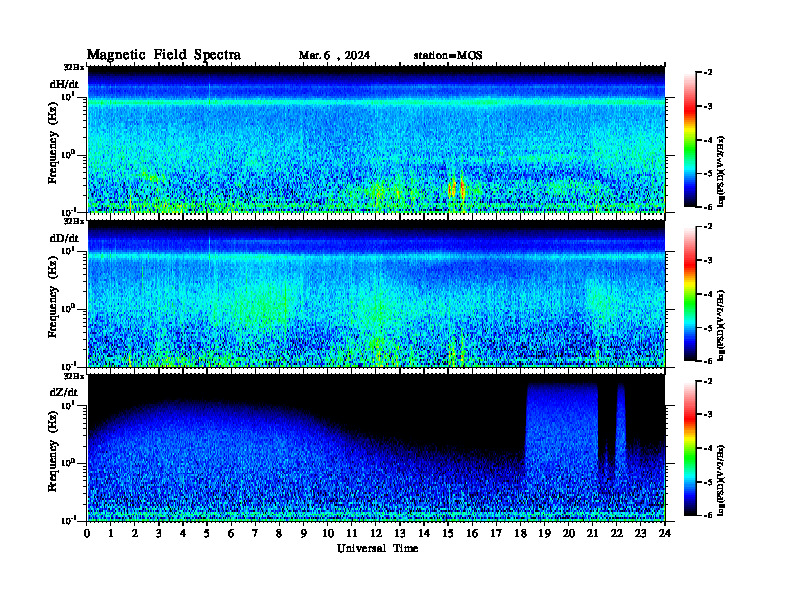Click the hour '14' tick label on time axis
Image resolution: width=792 pixels, height=612 pixels.
point(424,534)
